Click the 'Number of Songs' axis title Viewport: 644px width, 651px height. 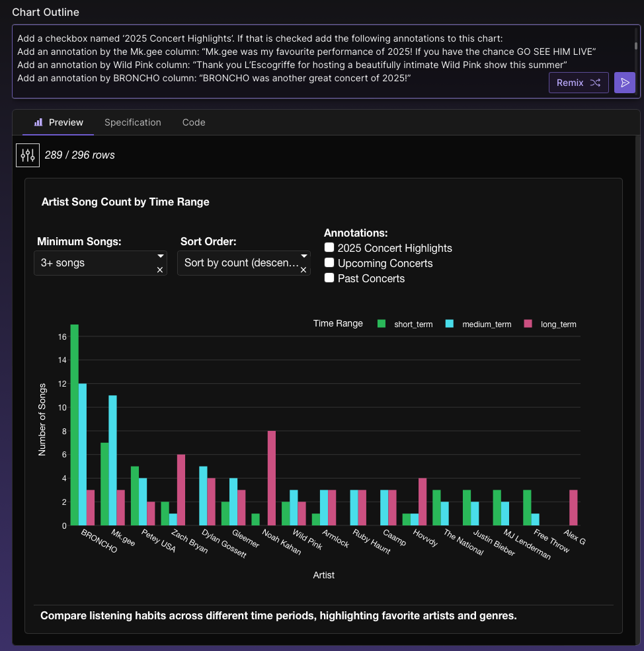[x=42, y=420]
